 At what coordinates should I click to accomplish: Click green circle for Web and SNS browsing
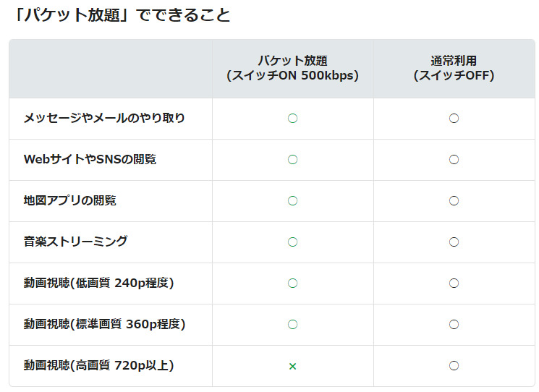pyautogui.click(x=292, y=159)
